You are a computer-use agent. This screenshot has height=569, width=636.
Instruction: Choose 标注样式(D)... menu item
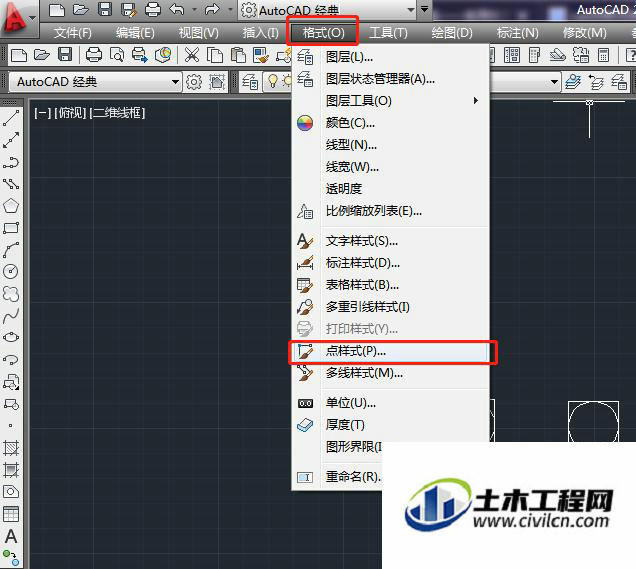390,263
